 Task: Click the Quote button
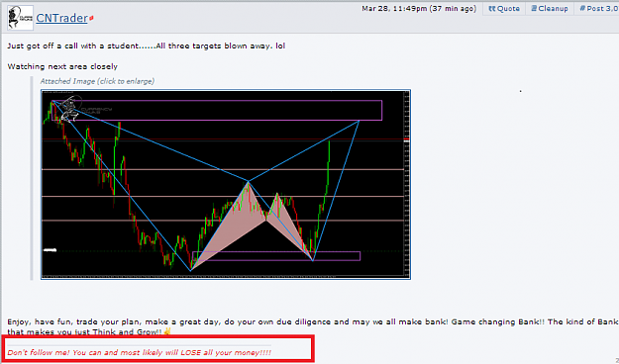(504, 8)
